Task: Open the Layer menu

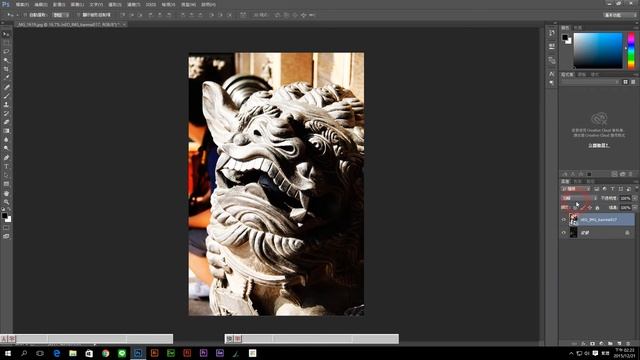Action: pyautogui.click(x=78, y=4)
